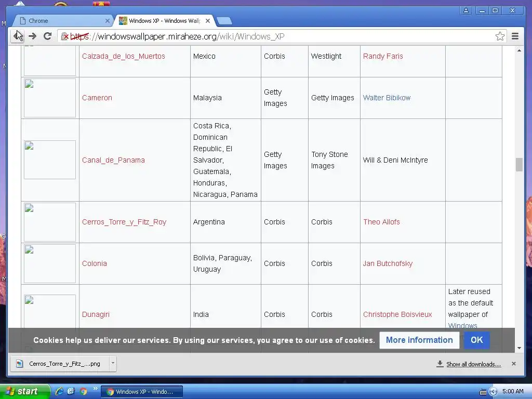Open the Chrome hamburger menu
Image resolution: width=532 pixels, height=399 pixels.
click(x=515, y=36)
